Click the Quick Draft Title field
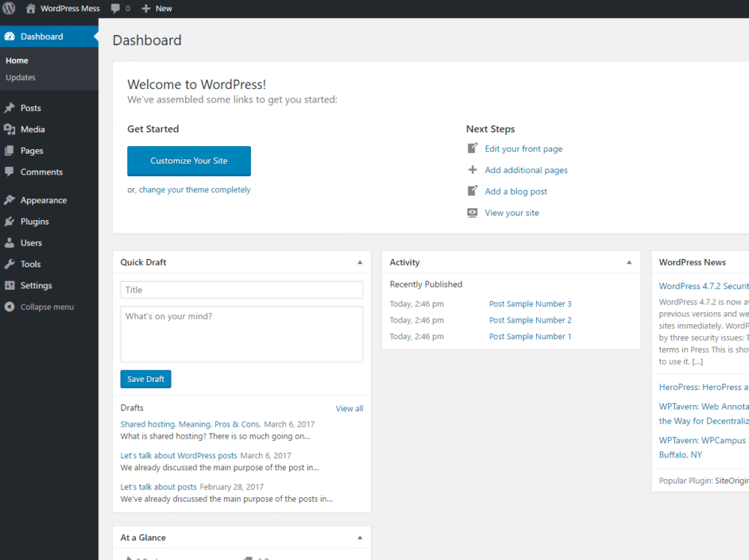 coord(241,290)
